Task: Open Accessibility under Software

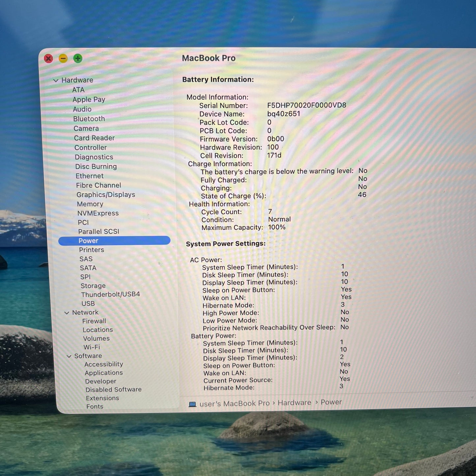Action: click(x=104, y=364)
